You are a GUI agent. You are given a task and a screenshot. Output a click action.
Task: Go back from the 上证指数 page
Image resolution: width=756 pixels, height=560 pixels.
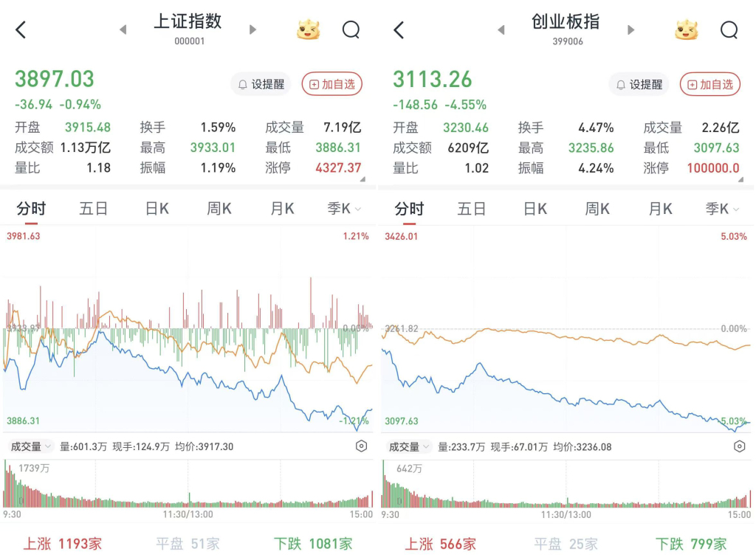(x=21, y=30)
